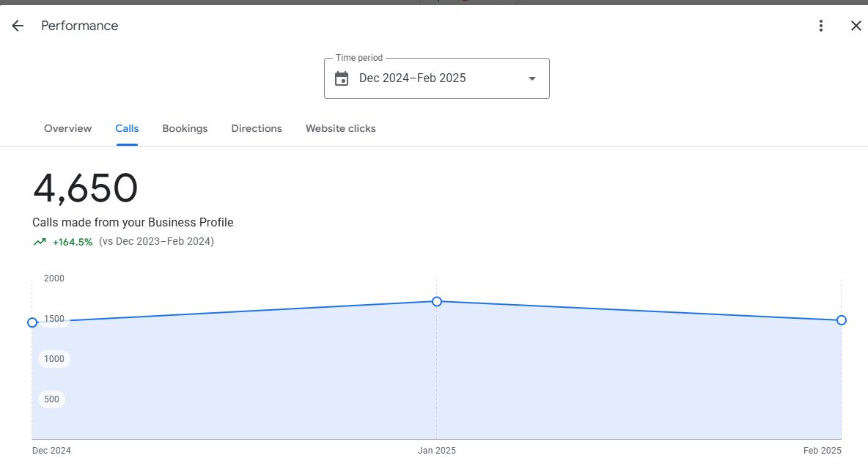This screenshot has height=469, width=868.
Task: Select the Calls tab
Action: pos(127,128)
